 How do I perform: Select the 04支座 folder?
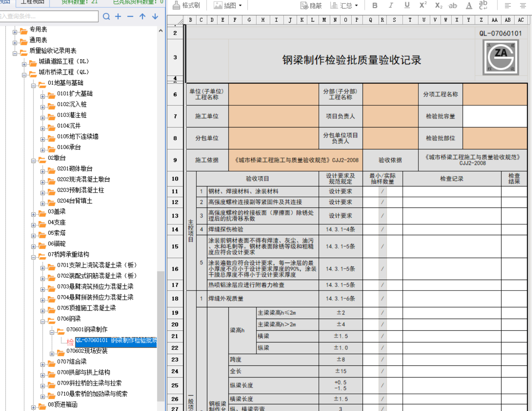coord(57,222)
